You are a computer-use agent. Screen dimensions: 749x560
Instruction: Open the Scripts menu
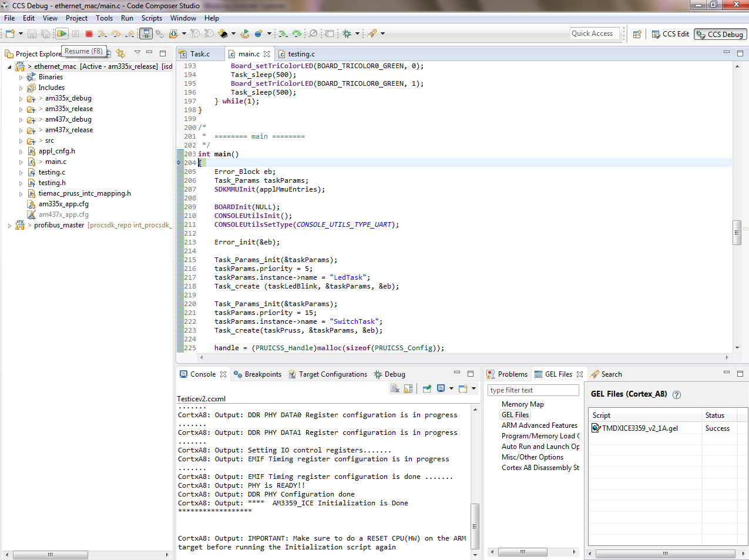tap(152, 18)
